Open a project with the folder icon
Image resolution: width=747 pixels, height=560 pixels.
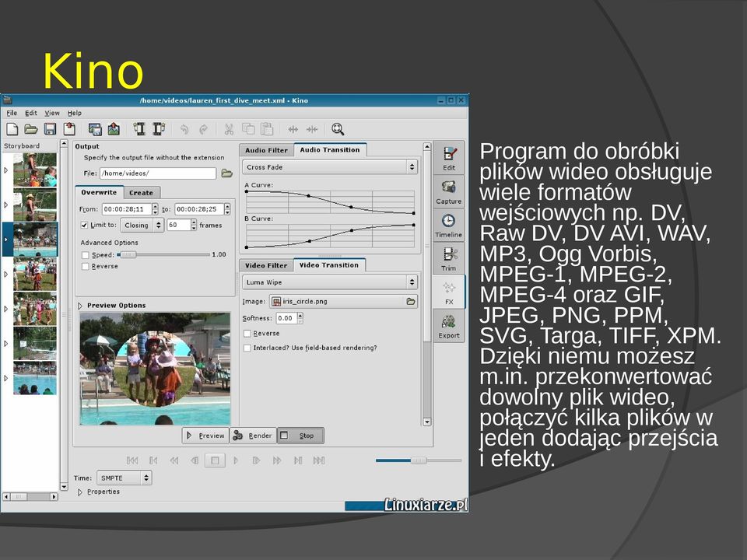[31, 129]
